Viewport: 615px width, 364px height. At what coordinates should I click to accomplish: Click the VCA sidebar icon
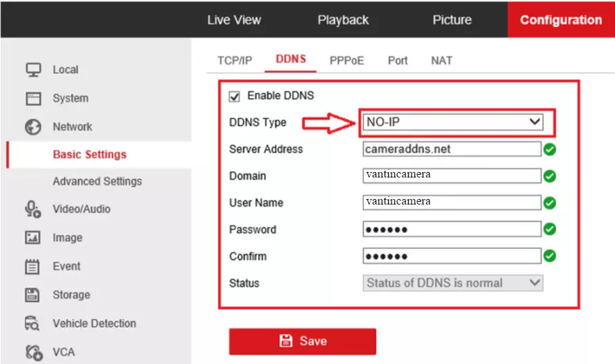34,352
